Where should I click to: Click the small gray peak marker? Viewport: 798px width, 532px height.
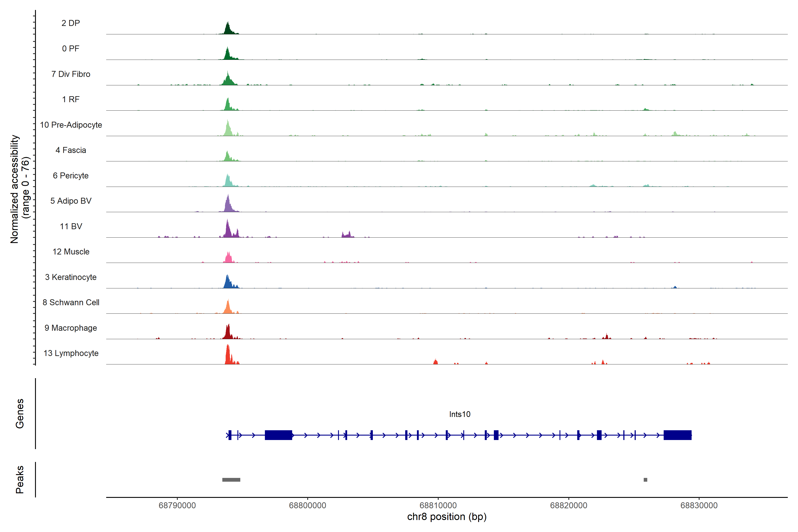coord(645,480)
